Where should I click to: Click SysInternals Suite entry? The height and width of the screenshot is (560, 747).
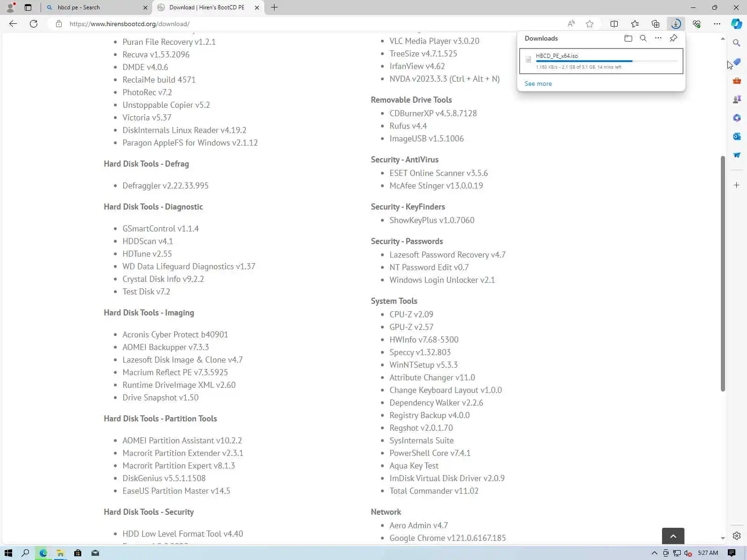(x=422, y=441)
